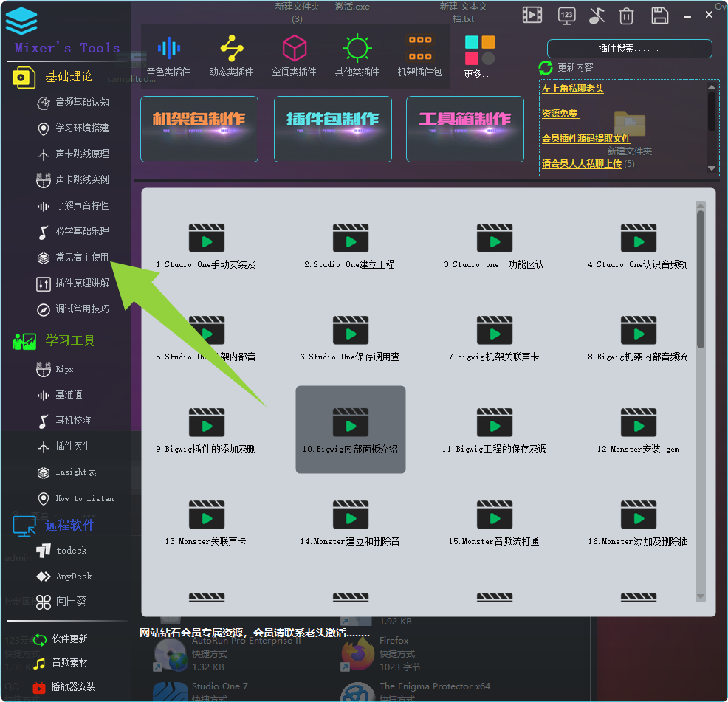Viewport: 728px width, 702px height.
Task: Open the 插件医生 tool
Action: pos(64,447)
